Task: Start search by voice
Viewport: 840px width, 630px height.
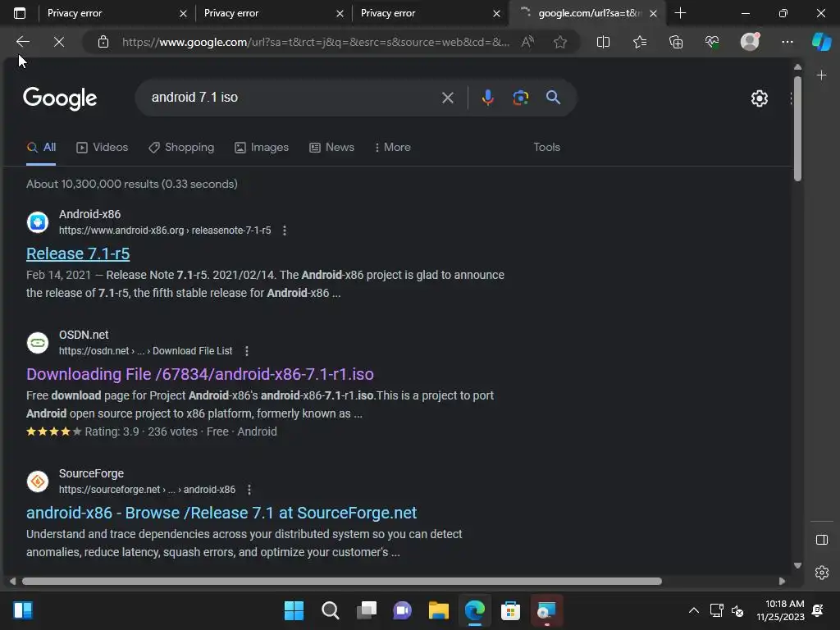Action: 487,98
